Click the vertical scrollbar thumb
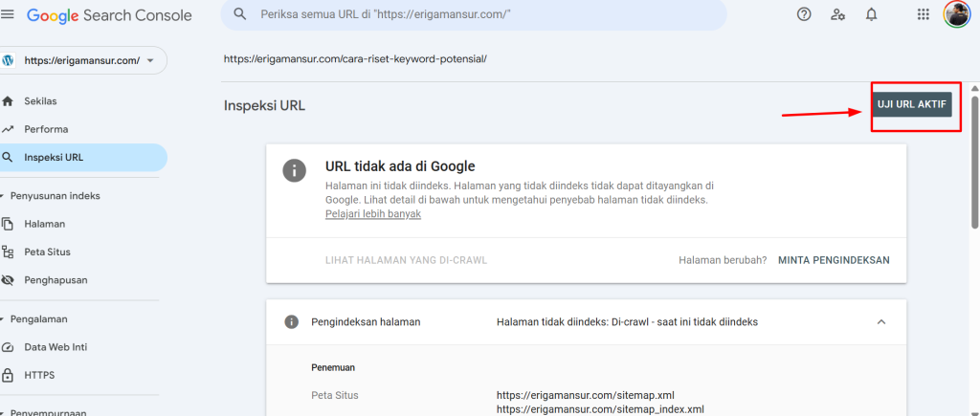980x416 pixels. (974, 162)
